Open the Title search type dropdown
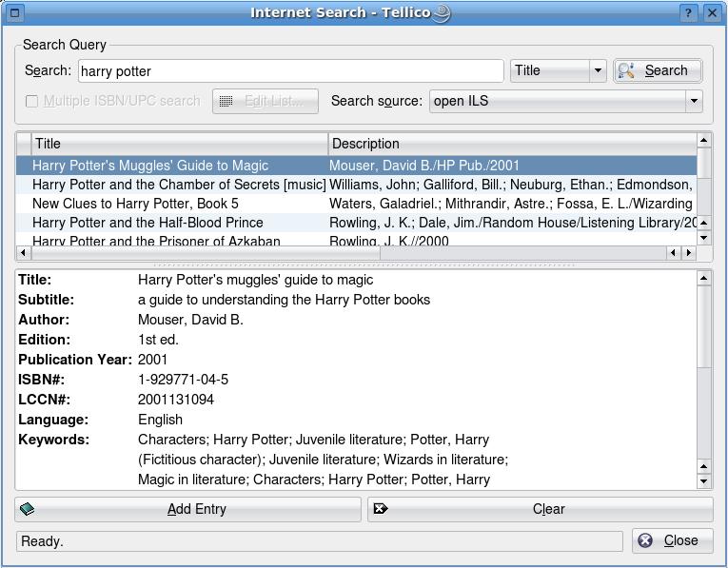The image size is (728, 568). click(x=558, y=70)
